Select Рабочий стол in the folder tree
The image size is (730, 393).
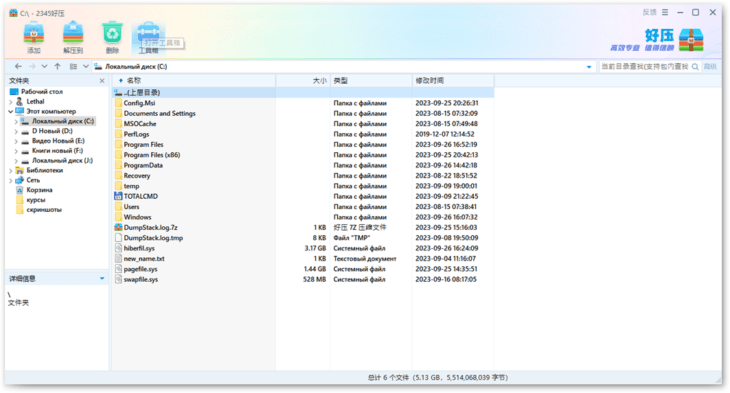pos(41,92)
